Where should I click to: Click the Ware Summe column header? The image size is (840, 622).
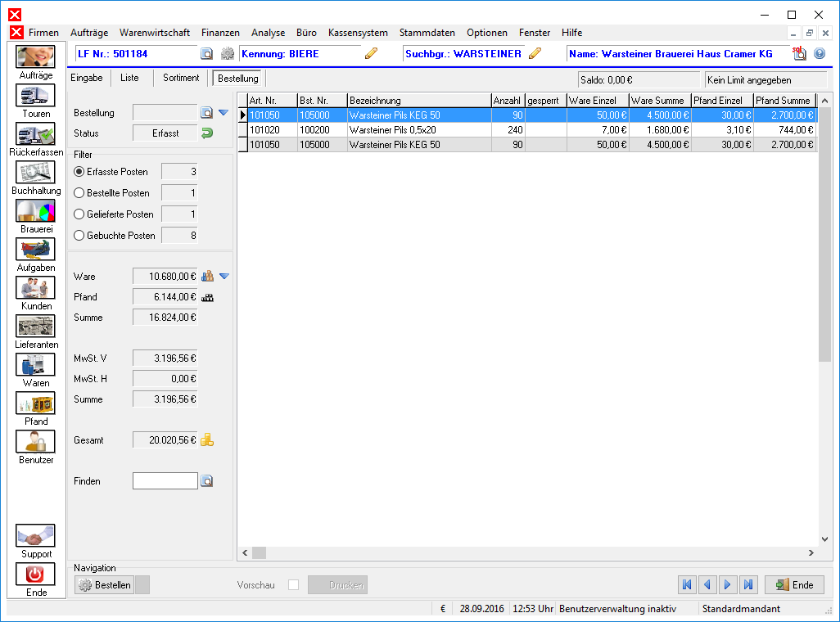click(x=660, y=100)
